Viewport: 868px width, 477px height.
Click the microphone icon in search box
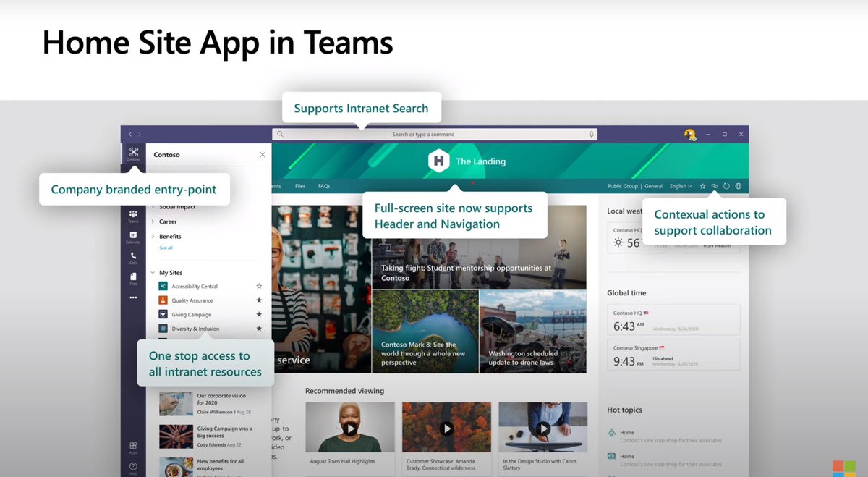click(592, 135)
